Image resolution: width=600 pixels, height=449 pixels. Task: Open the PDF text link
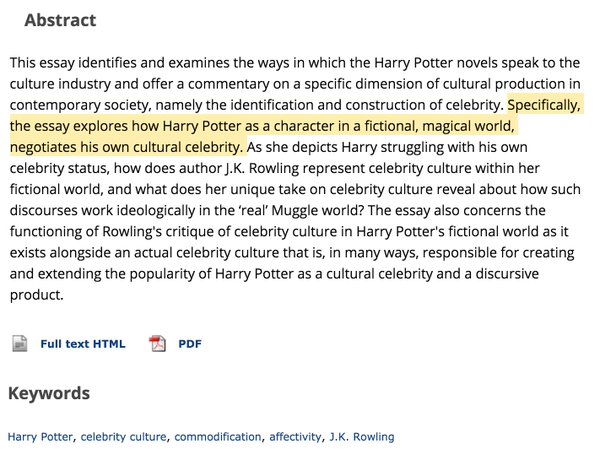tap(190, 344)
